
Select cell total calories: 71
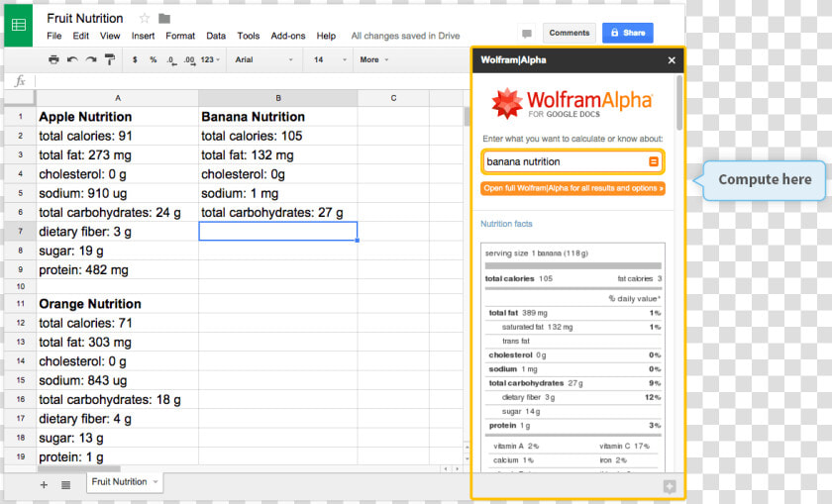tap(117, 323)
